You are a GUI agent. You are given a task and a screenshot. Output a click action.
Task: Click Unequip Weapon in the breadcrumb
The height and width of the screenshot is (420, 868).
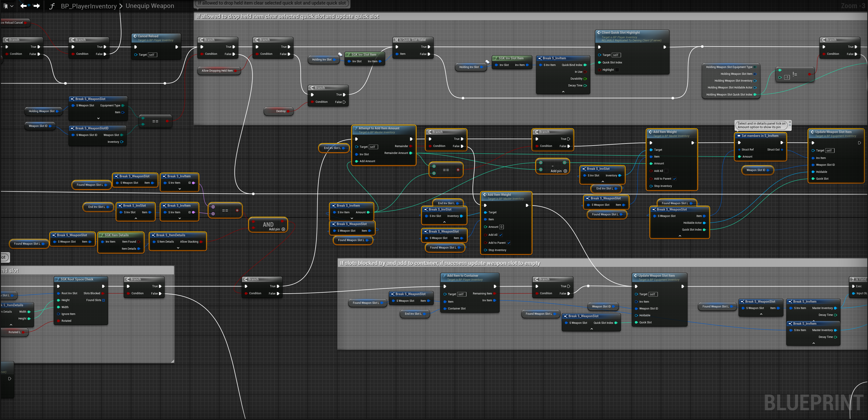[x=150, y=6]
